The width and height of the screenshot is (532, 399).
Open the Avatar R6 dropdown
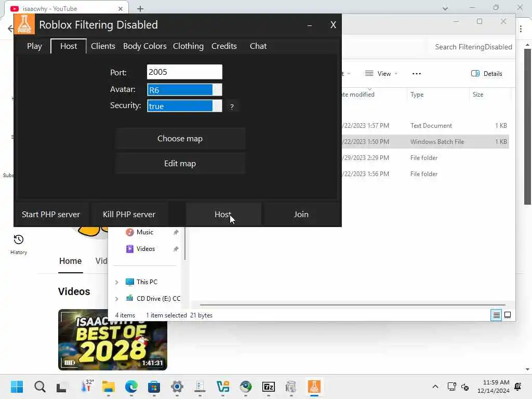pyautogui.click(x=184, y=90)
